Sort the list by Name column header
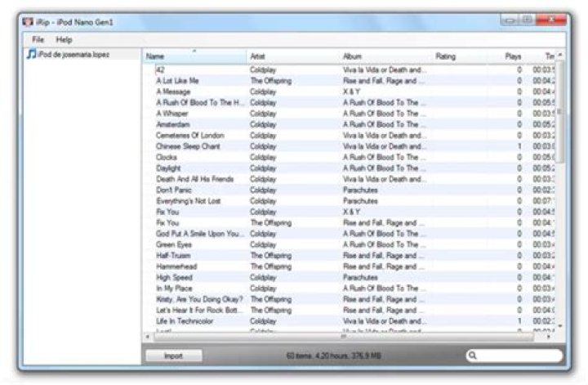This screenshot has width=588, height=385. coord(194,56)
